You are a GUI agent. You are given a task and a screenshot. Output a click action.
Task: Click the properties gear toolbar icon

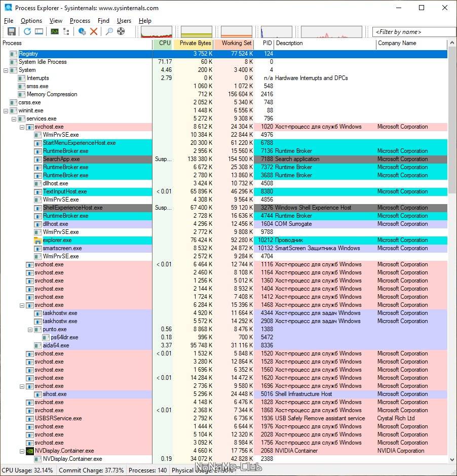82,31
